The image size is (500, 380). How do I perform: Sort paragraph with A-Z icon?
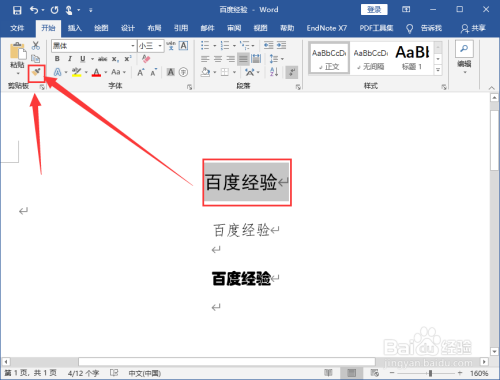point(274,72)
